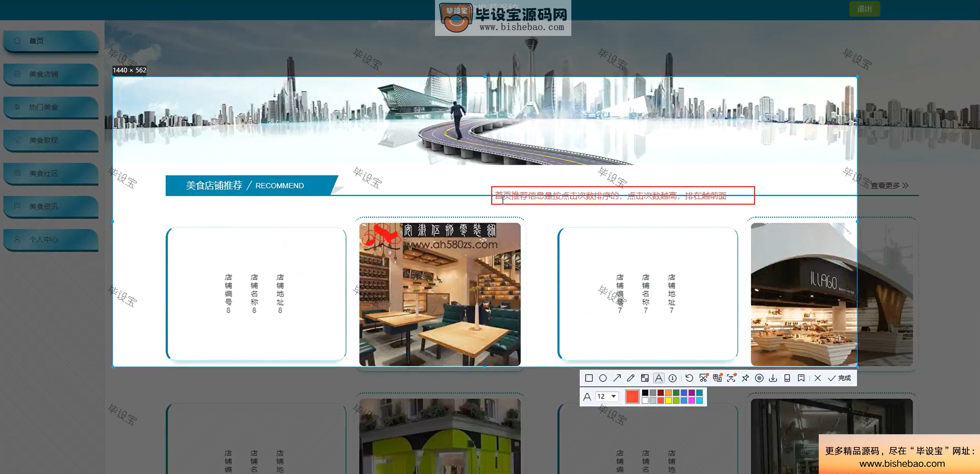
Task: Click 完成 to finish the screenshot
Action: [x=839, y=378]
